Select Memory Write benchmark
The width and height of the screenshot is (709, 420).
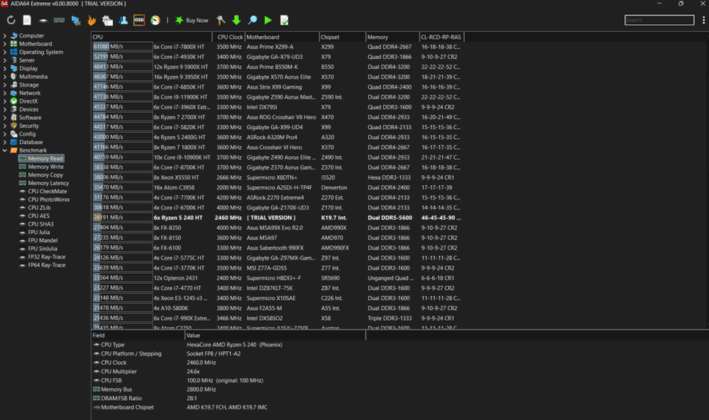[46, 167]
